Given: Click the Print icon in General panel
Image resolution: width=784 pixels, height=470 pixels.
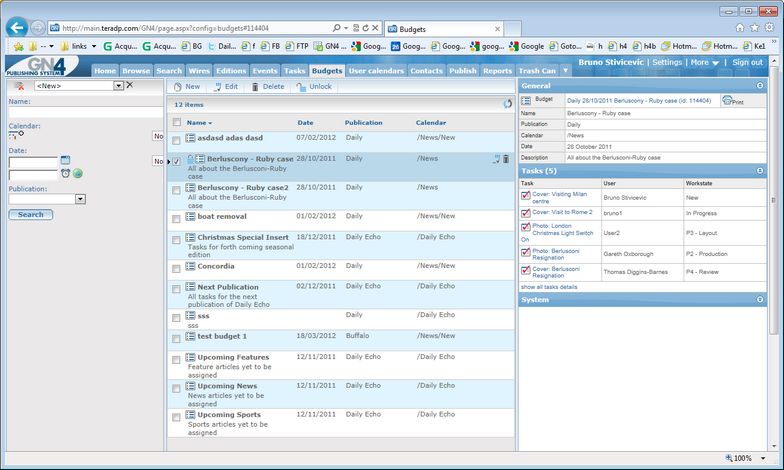Looking at the screenshot, I should point(732,100).
